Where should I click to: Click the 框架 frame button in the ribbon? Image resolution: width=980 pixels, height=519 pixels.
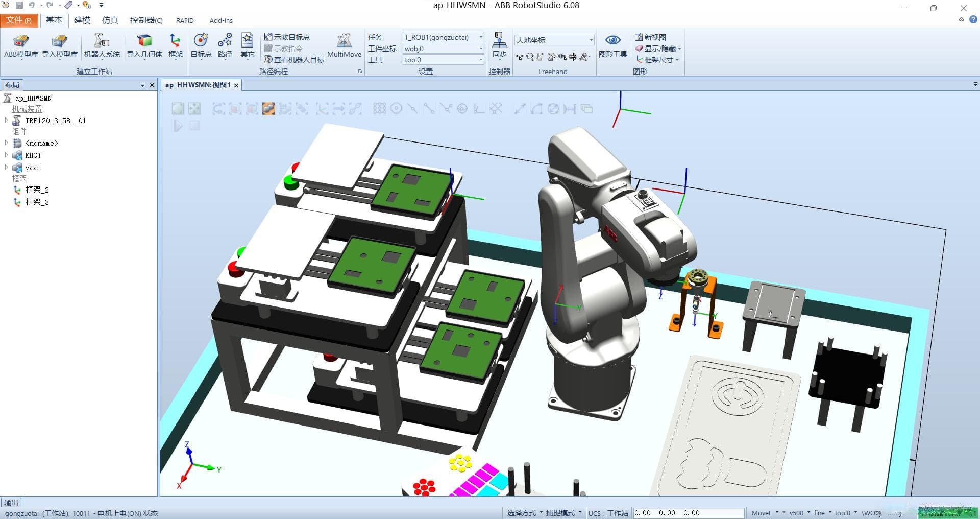(x=175, y=46)
